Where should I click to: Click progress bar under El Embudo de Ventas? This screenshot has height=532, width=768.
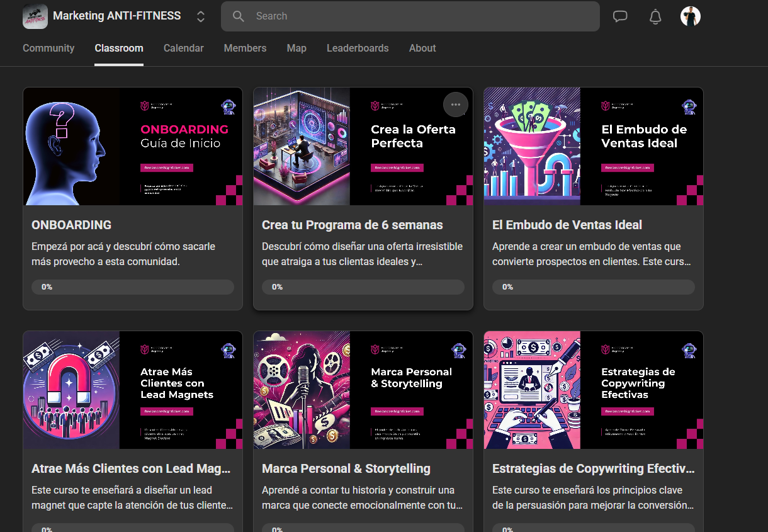click(x=593, y=287)
